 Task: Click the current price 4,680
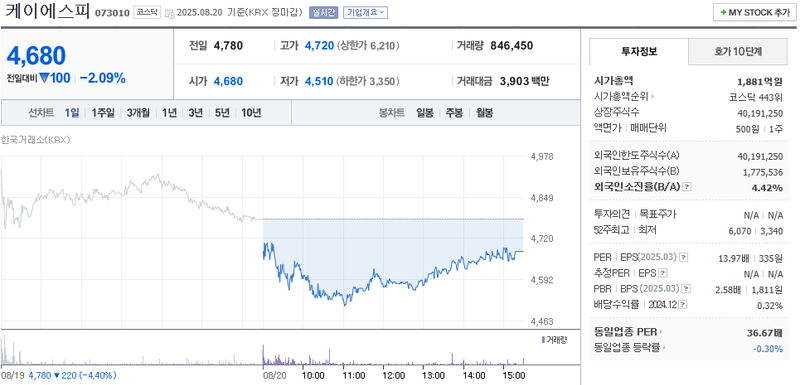[36, 56]
